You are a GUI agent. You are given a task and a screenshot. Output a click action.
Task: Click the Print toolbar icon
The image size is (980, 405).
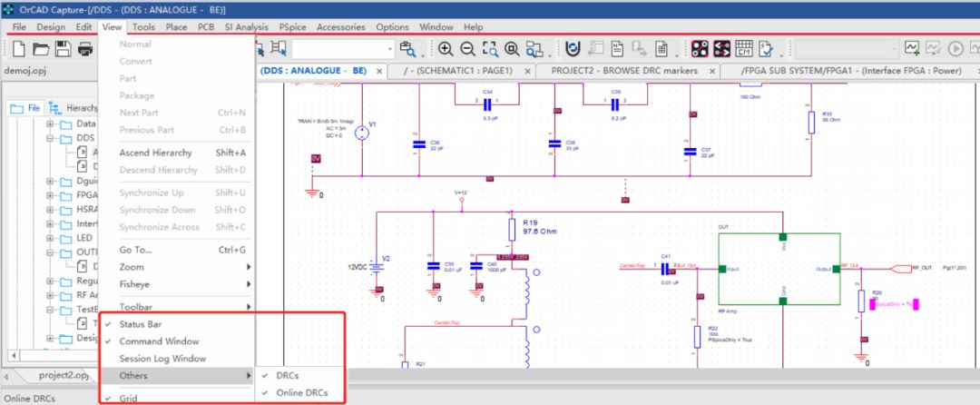[85, 49]
